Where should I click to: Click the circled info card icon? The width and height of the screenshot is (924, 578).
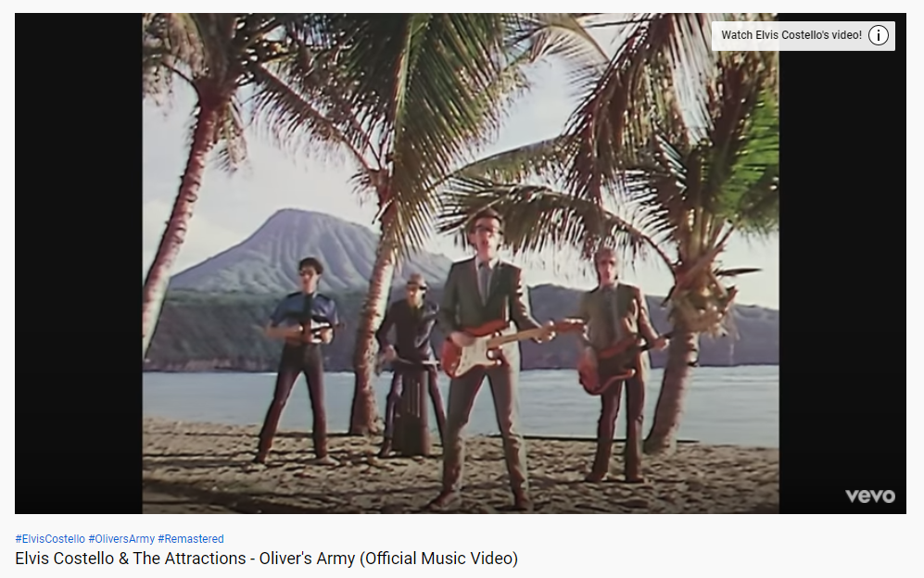tap(878, 35)
